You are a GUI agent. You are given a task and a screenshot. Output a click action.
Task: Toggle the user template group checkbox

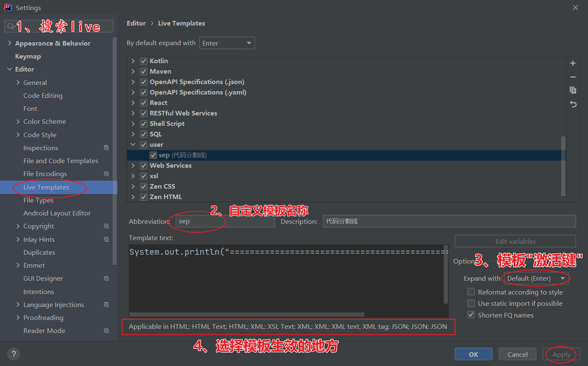(143, 145)
